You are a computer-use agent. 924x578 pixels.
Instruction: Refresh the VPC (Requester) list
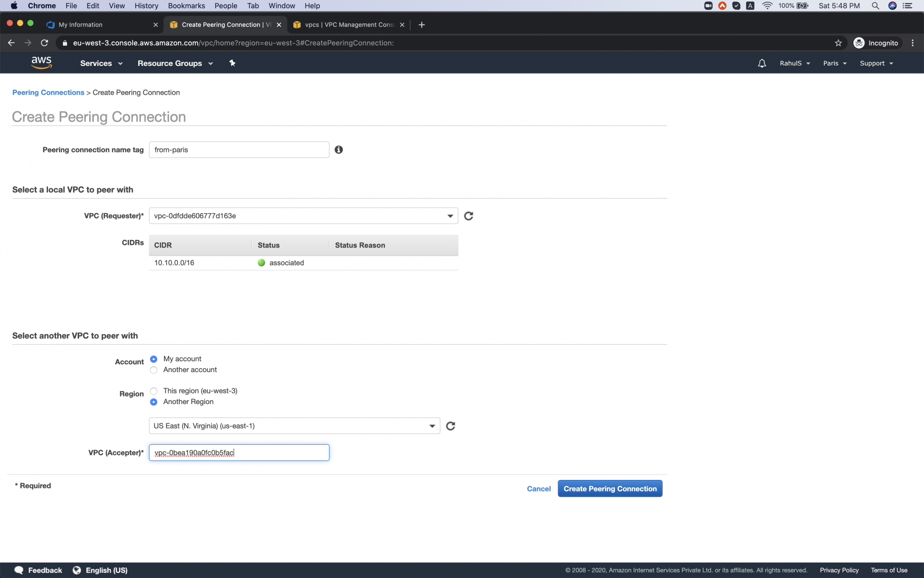pos(468,215)
